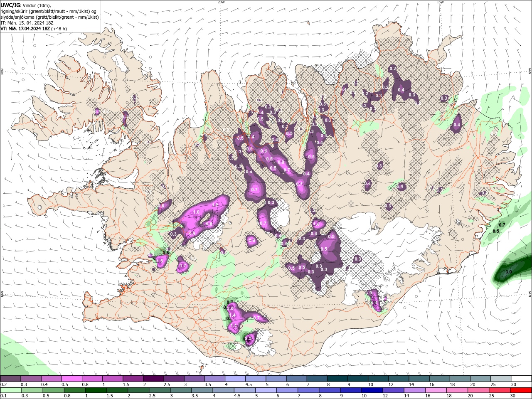
Task: Click the pale grey snow swatch starting at 25
Action: coord(501,379)
